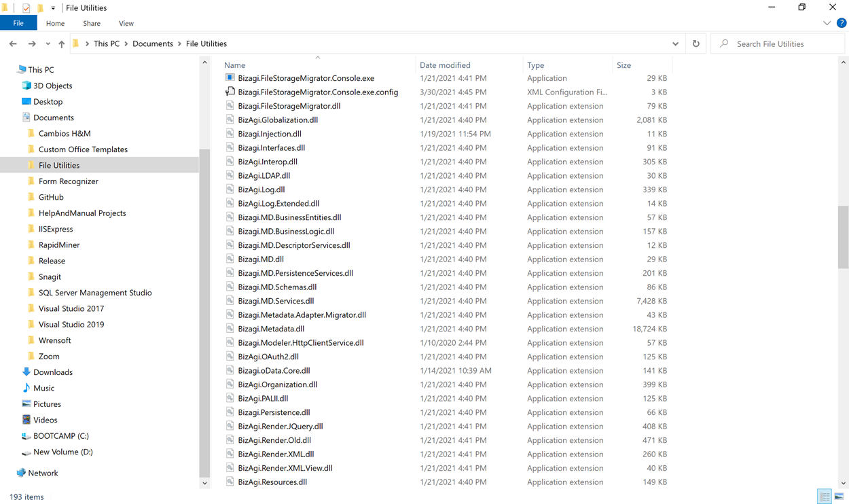This screenshot has height=504, width=849.
Task: Click the Properties icon in Quick Access Toolbar
Action: tap(25, 7)
